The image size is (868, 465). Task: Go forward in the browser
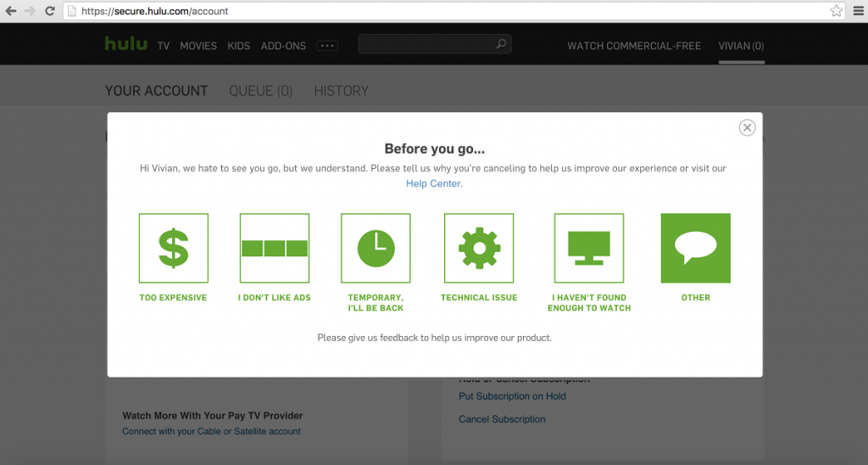tap(30, 11)
